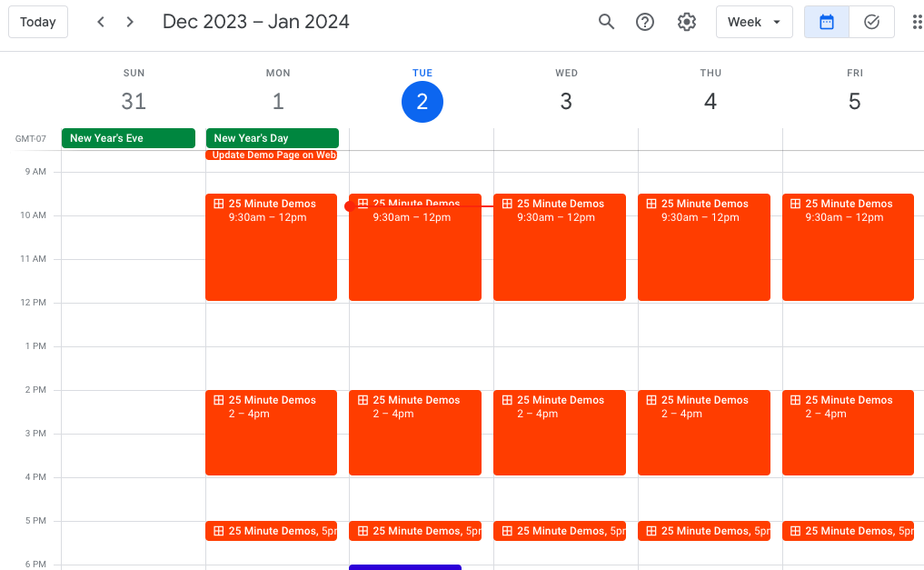Select Sunday 31 date header
Viewport: 924px width, 570px height.
134,102
